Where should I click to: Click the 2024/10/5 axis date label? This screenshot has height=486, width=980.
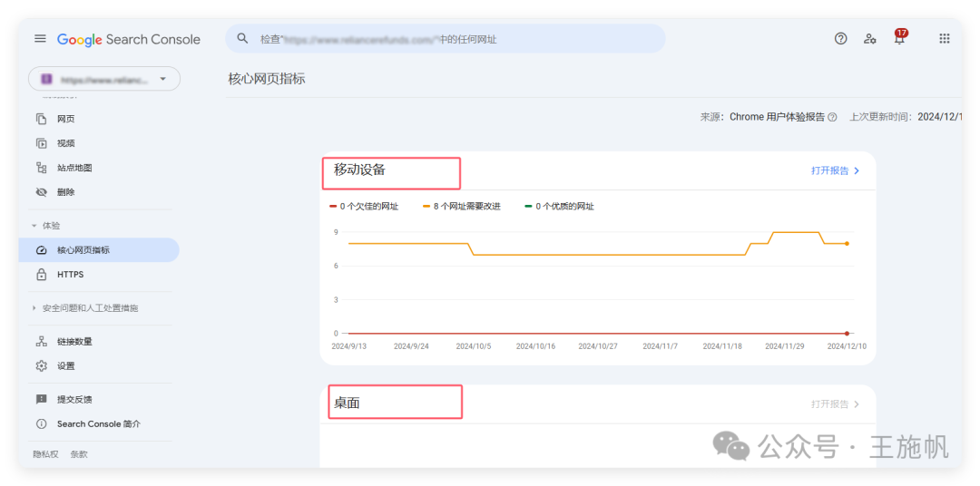click(474, 346)
